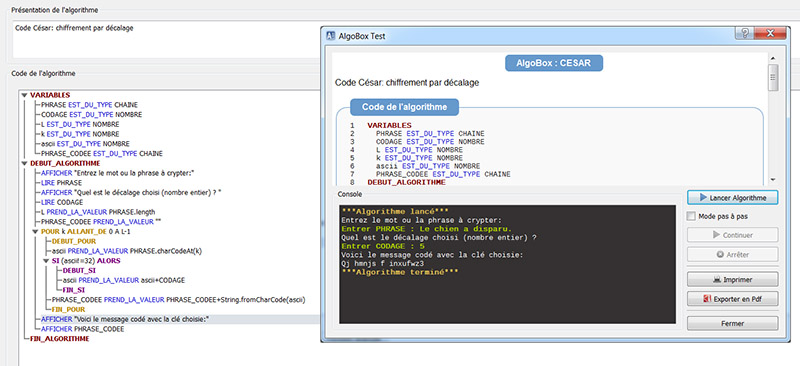Click the Algorithme lancé console message

point(395,211)
